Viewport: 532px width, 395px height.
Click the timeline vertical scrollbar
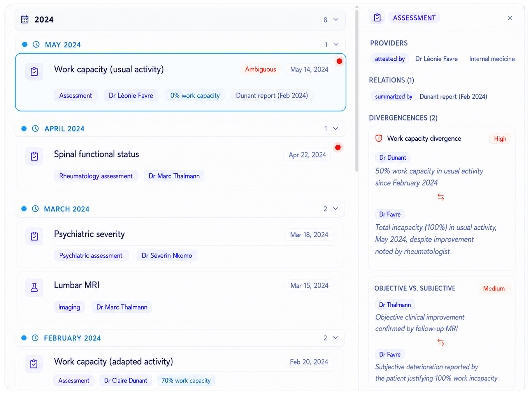(356, 91)
